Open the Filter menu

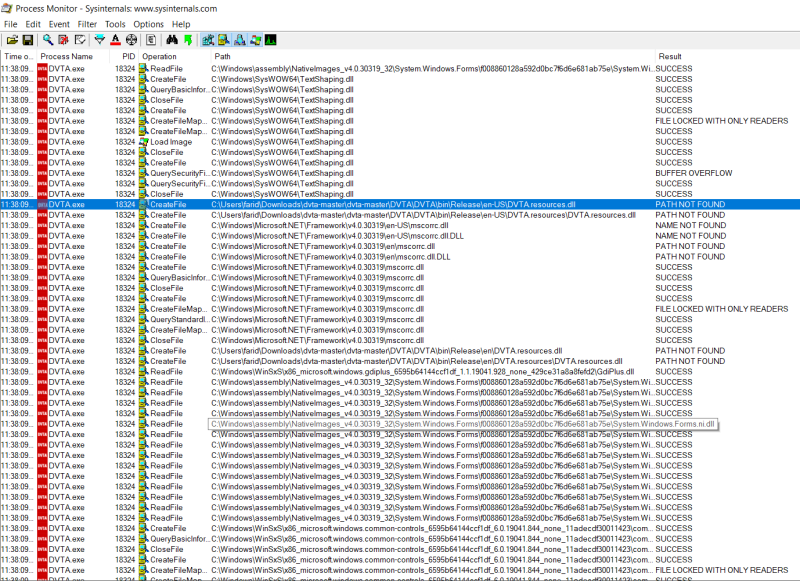click(87, 24)
